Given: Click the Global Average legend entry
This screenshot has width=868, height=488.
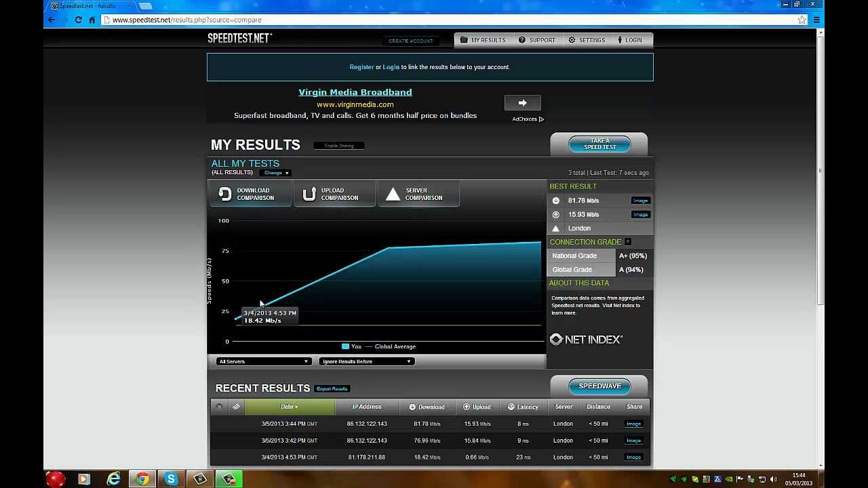Looking at the screenshot, I should (390, 346).
